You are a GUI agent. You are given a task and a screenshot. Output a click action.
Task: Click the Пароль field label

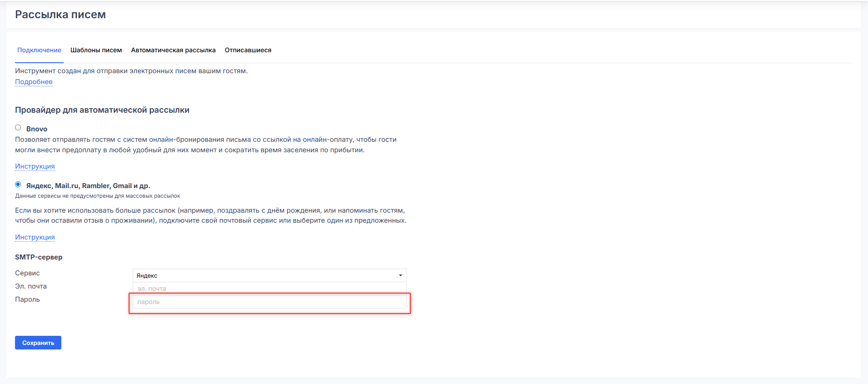click(27, 299)
